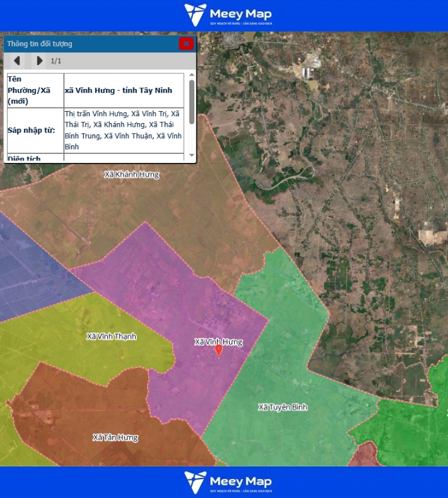Click the Meey Map logo in top header
The image size is (448, 498).
click(228, 16)
